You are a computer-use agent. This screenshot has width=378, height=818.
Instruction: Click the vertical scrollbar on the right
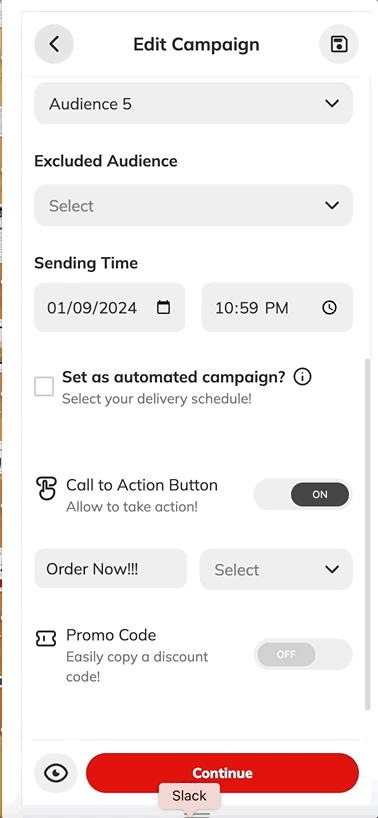coord(368,533)
